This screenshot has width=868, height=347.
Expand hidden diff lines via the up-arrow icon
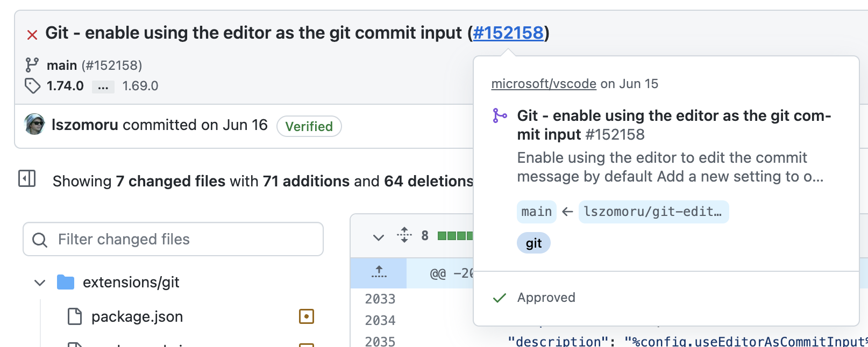pos(379,273)
